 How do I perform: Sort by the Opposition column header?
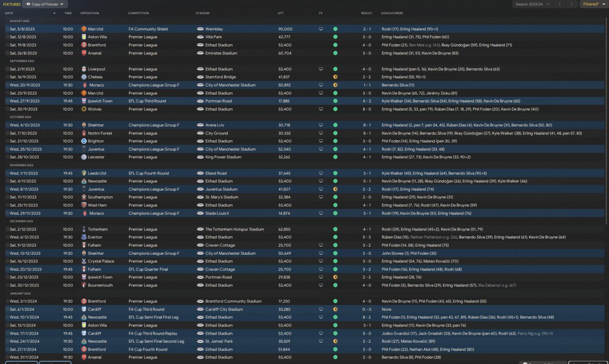pyautogui.click(x=90, y=13)
